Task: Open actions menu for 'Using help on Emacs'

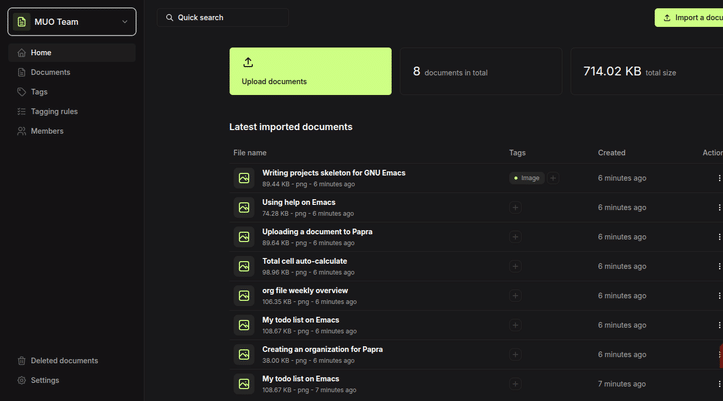Action: tap(719, 207)
